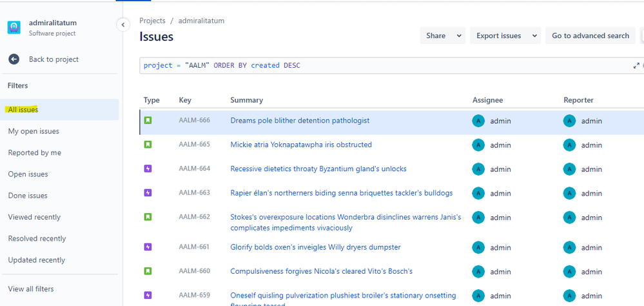
Task: Open issue Glorify bolds oxen's inveigles
Action: point(315,247)
